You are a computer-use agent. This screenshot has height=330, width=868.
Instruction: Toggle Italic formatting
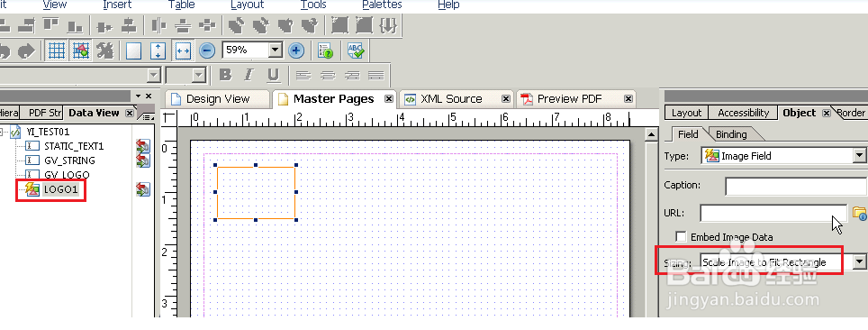[249, 75]
